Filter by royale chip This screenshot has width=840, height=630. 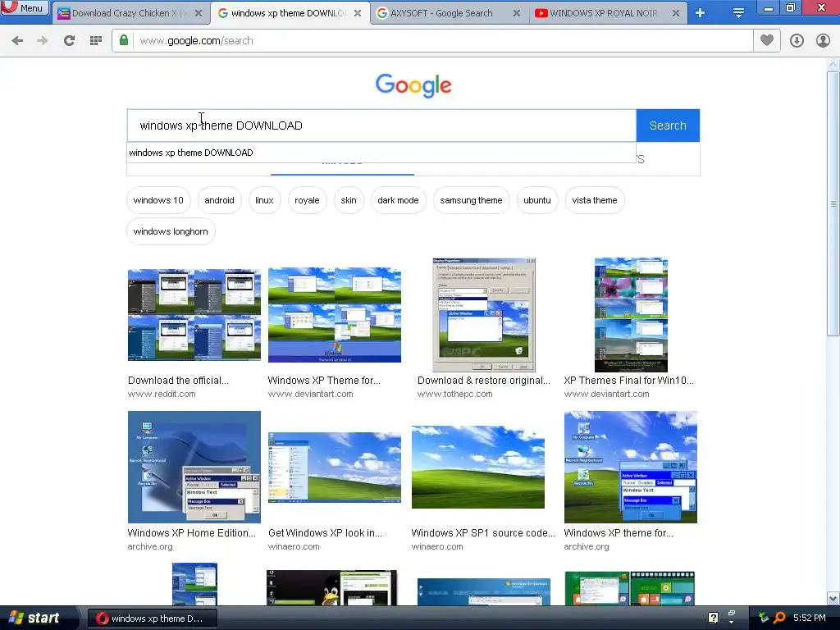(307, 200)
